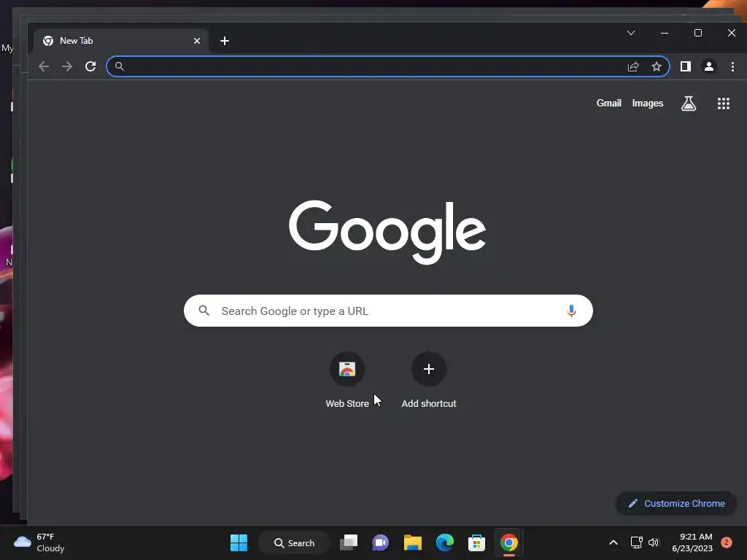Go back with the browser back arrow
Image resolution: width=747 pixels, height=560 pixels.
[x=44, y=66]
